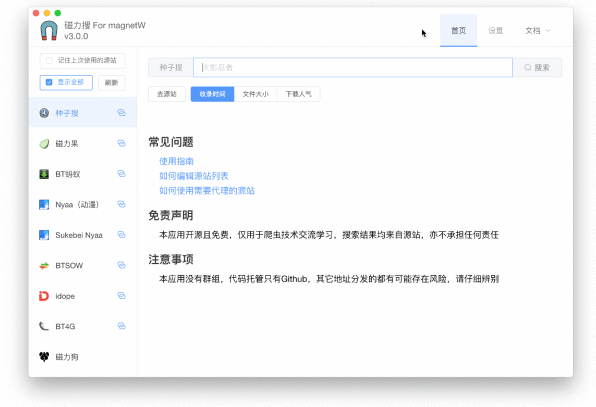Focus the search keyword input field
This screenshot has width=596, height=407.
pyautogui.click(x=353, y=67)
